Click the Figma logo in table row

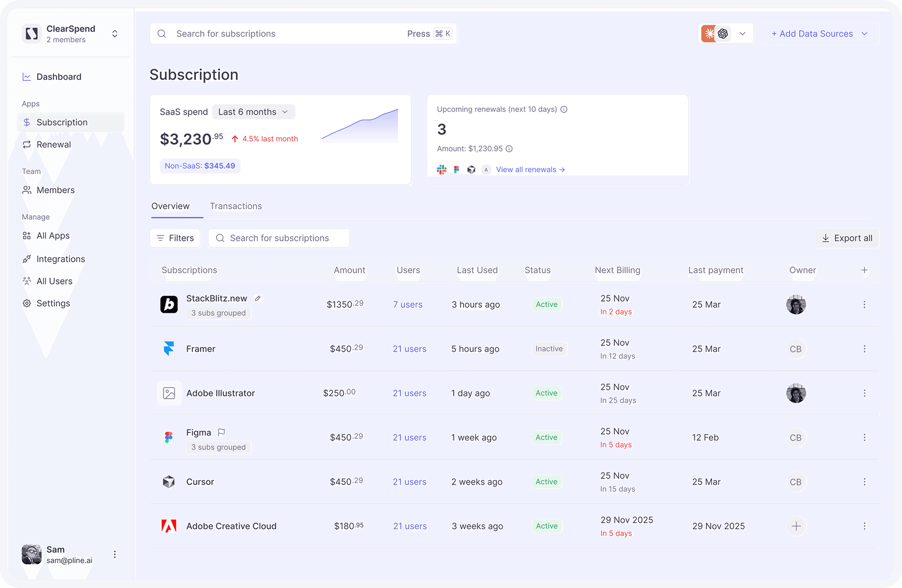169,437
